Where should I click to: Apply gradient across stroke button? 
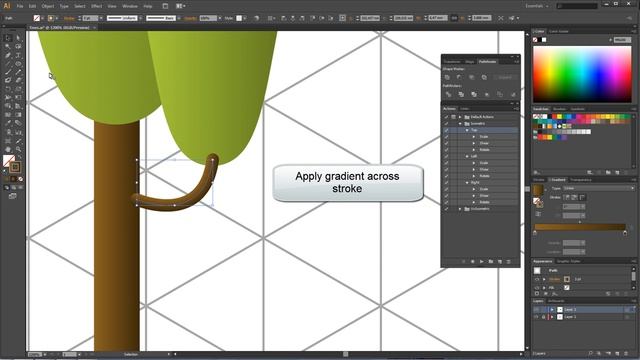(x=582, y=197)
